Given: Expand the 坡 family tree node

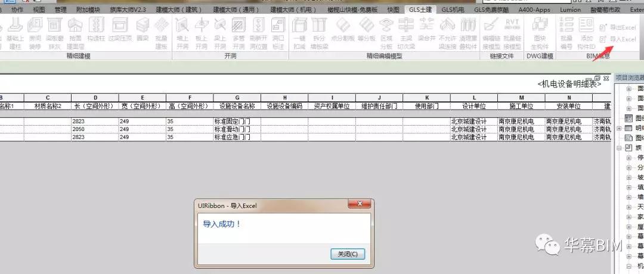Looking at the screenshot, I should (629, 178).
